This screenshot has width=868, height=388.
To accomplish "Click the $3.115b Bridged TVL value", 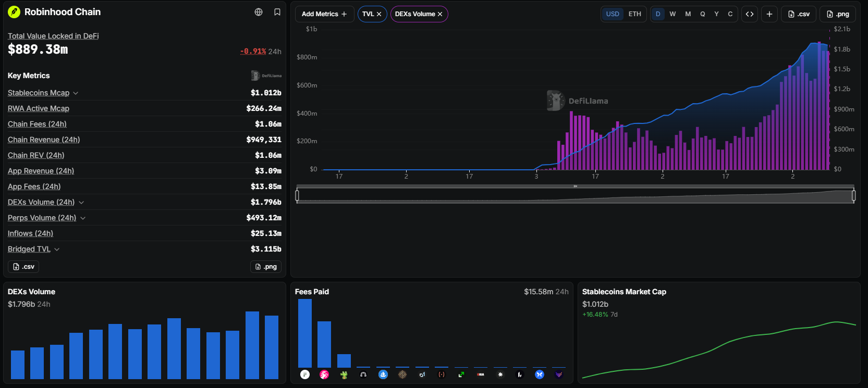I will (x=266, y=249).
